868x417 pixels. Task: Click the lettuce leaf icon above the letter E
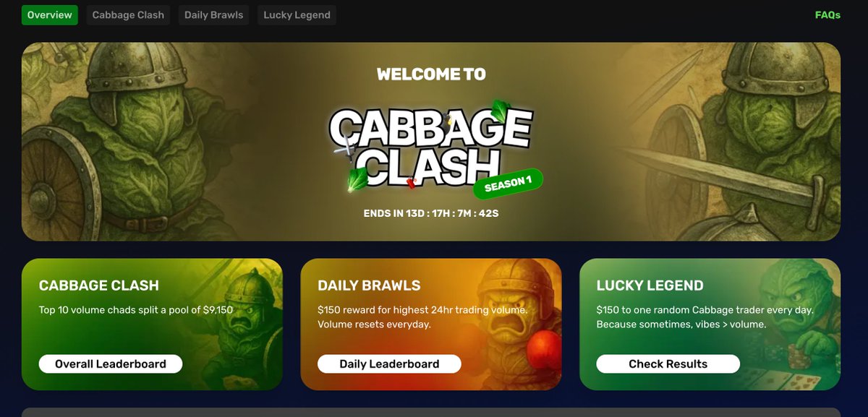[x=501, y=109]
